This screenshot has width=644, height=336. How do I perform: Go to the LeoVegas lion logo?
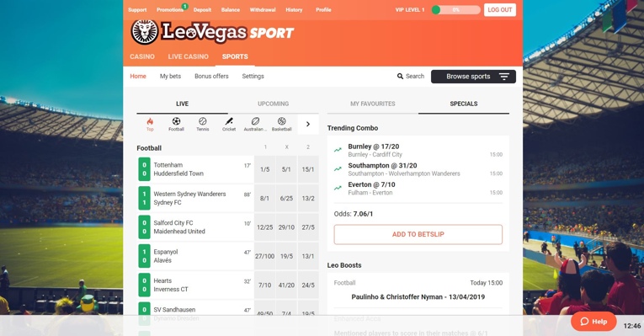pyautogui.click(x=145, y=32)
